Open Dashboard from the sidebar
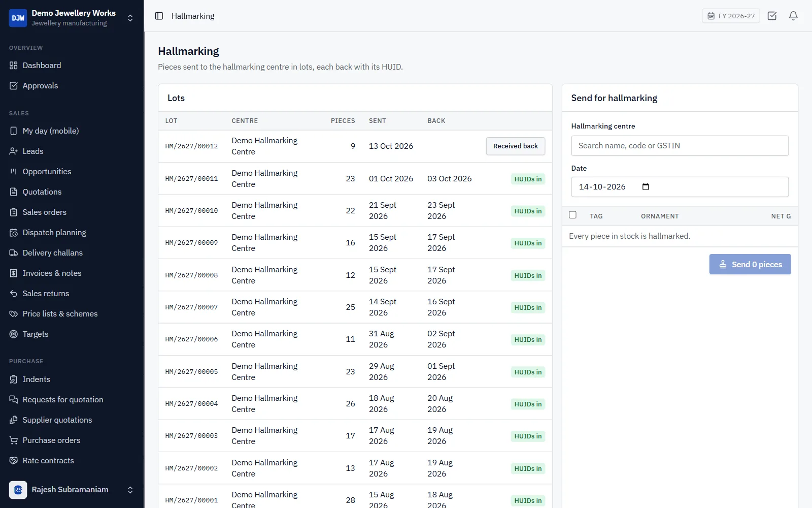The height and width of the screenshot is (508, 812). (72, 66)
